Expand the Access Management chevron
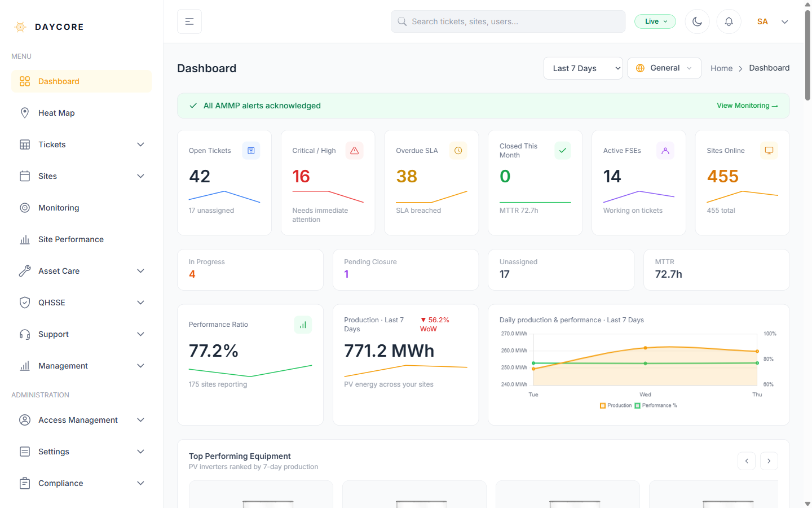This screenshot has width=812, height=508. [x=141, y=420]
